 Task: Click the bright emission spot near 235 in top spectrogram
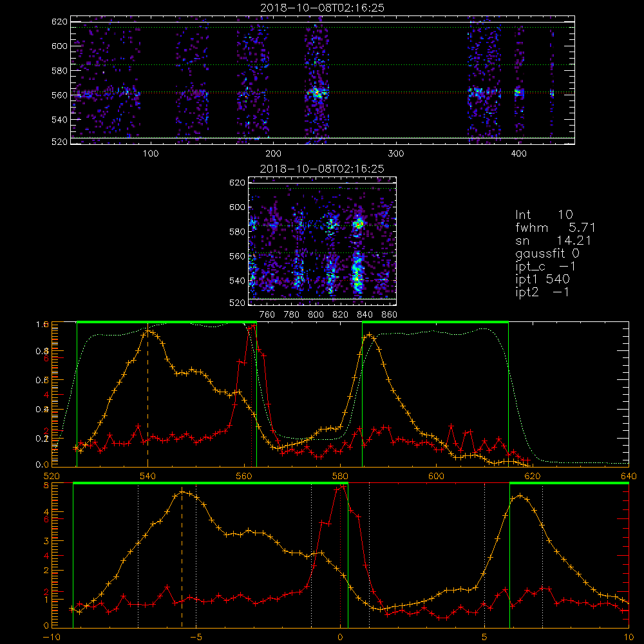pos(317,93)
